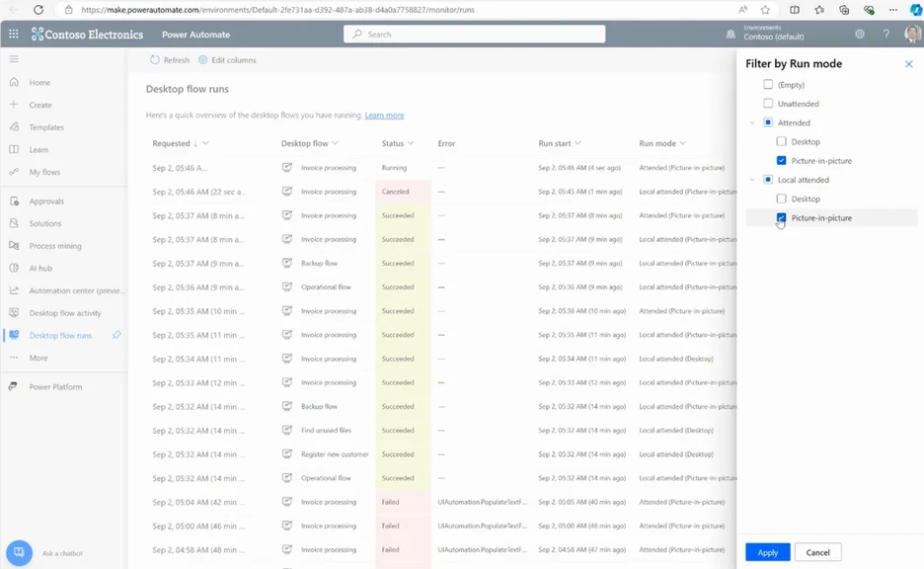Open the Help question mark menu
Viewport: 924px width, 569px height.
tap(885, 34)
